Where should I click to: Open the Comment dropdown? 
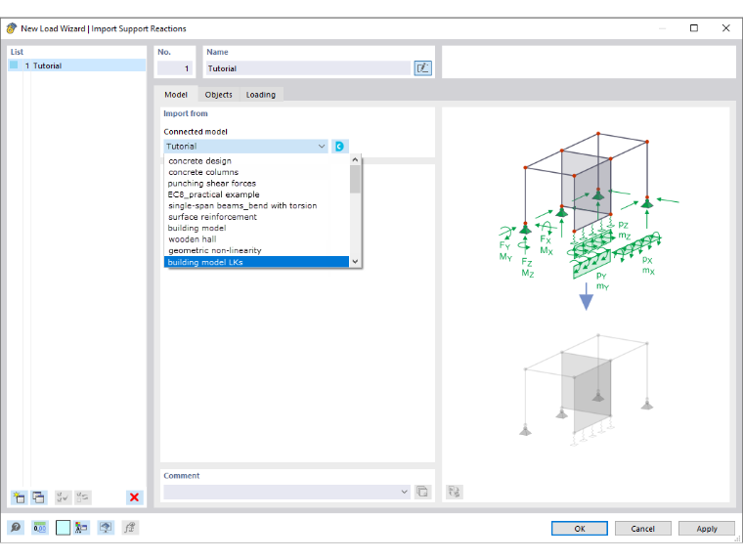(x=404, y=492)
